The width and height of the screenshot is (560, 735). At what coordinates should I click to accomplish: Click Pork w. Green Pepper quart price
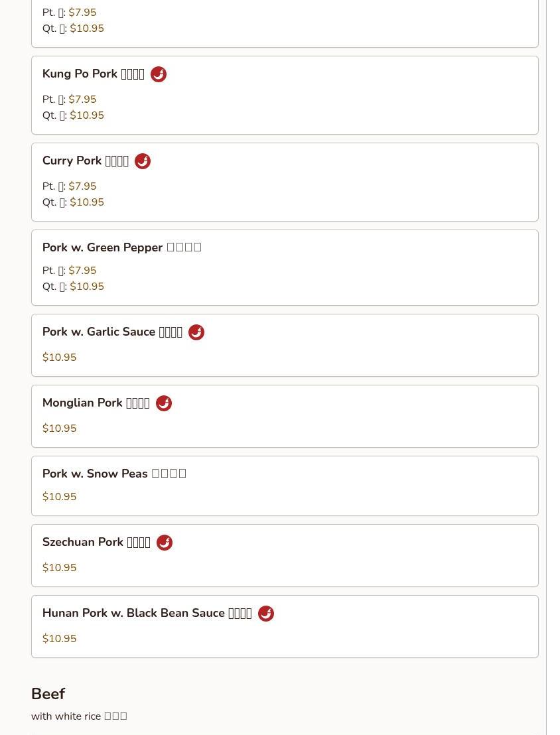[87, 287]
